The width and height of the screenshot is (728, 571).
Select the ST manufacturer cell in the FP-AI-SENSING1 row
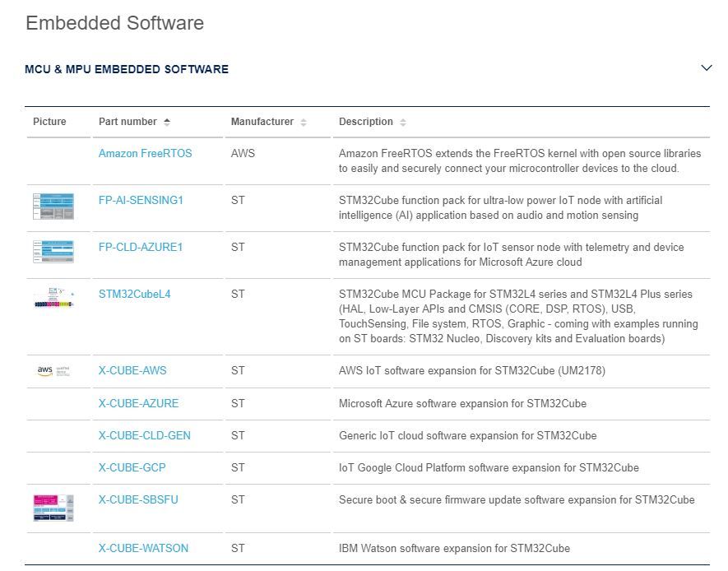[x=238, y=200]
